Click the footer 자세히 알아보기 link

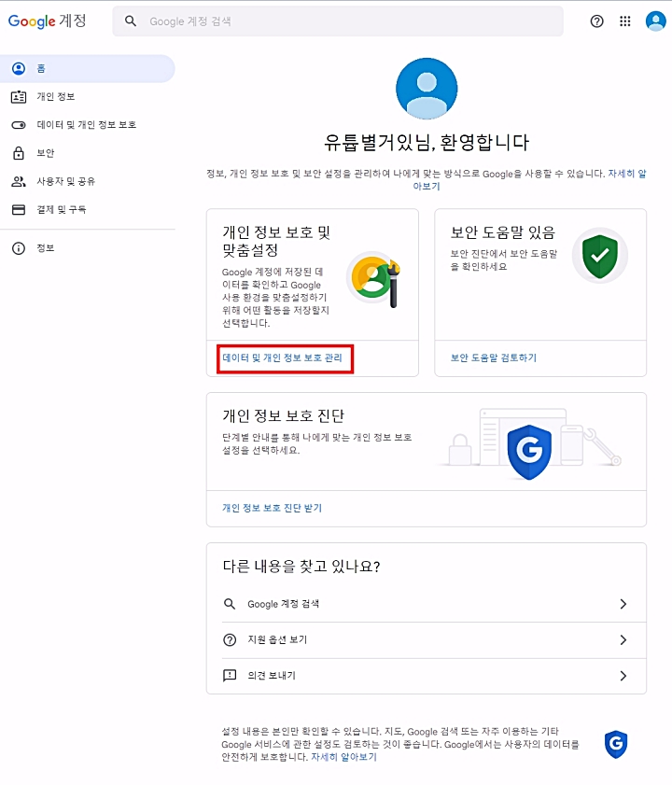pyautogui.click(x=343, y=757)
